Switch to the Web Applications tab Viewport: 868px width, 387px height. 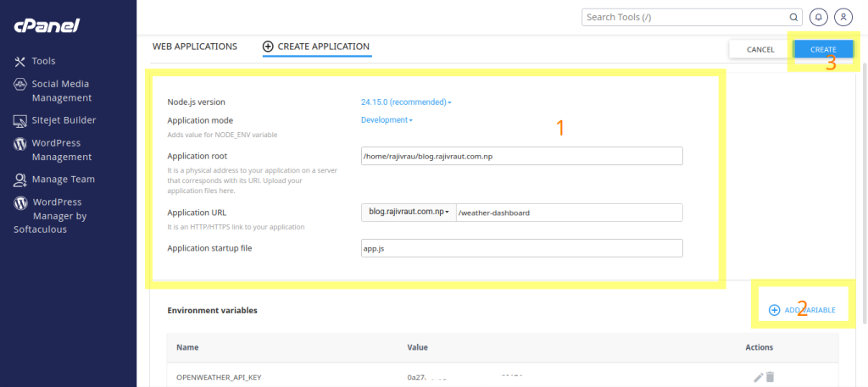(x=195, y=47)
